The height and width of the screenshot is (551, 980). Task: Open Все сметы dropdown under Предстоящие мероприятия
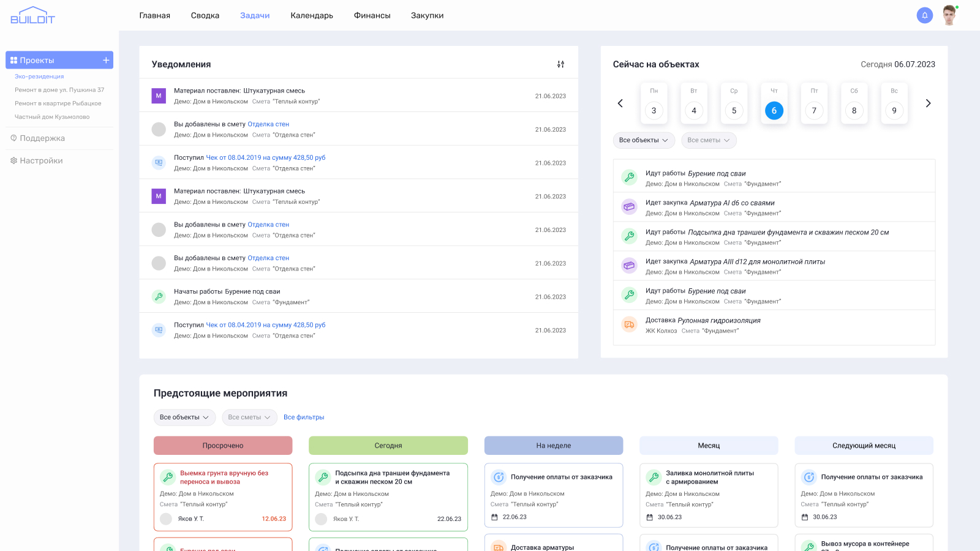pos(249,418)
